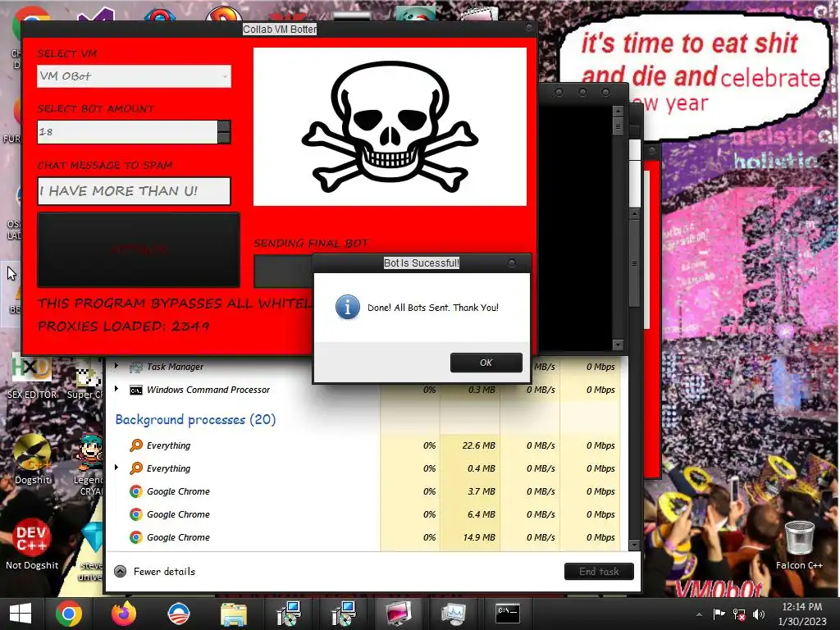The width and height of the screenshot is (840, 630).
Task: Click the black window's scroll down arrow
Action: [x=618, y=345]
